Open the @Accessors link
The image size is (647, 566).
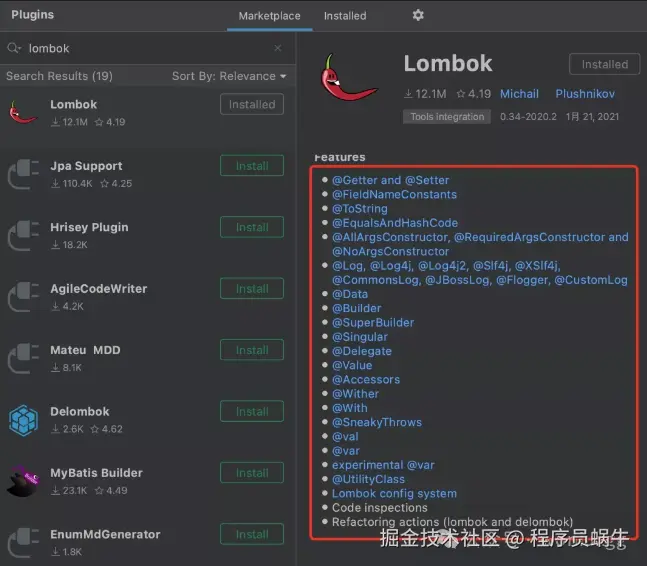[x=366, y=380]
